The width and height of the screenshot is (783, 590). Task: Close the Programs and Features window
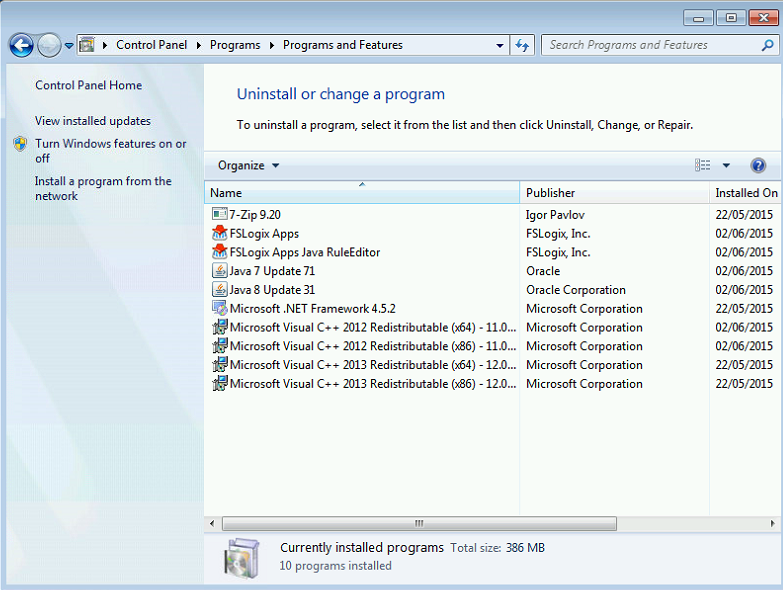[x=764, y=18]
